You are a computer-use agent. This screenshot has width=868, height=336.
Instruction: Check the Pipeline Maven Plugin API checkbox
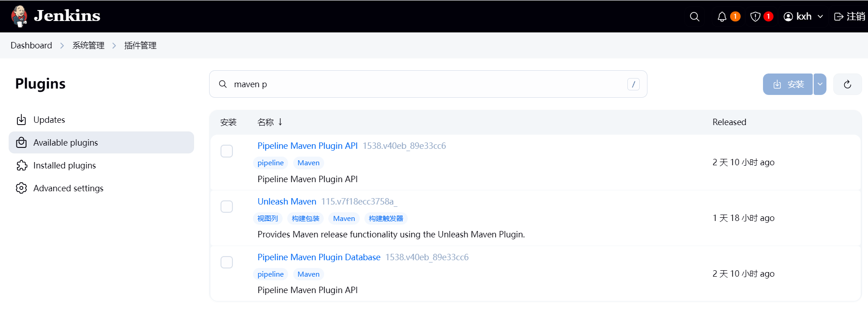click(226, 151)
